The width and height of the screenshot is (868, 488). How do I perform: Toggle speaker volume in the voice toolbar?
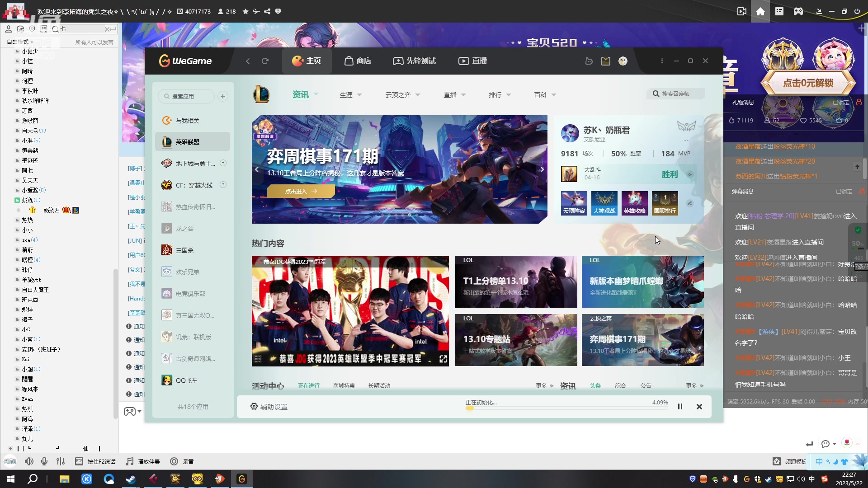29,461
